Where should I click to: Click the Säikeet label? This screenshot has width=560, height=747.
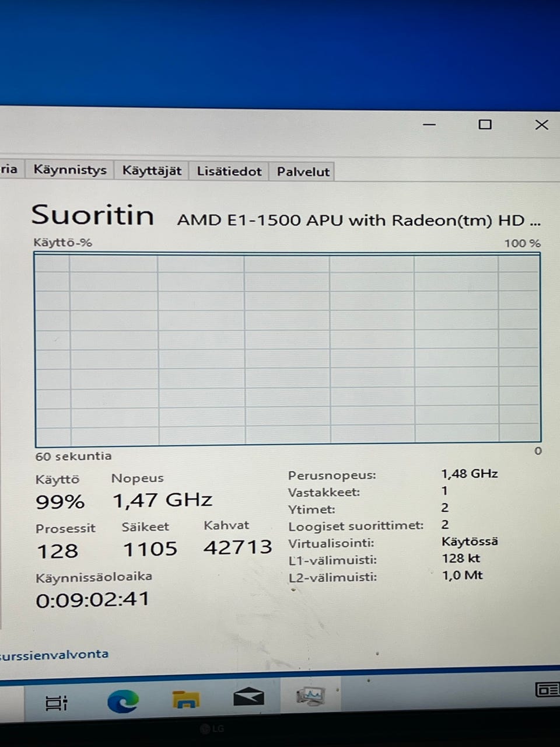tap(145, 526)
